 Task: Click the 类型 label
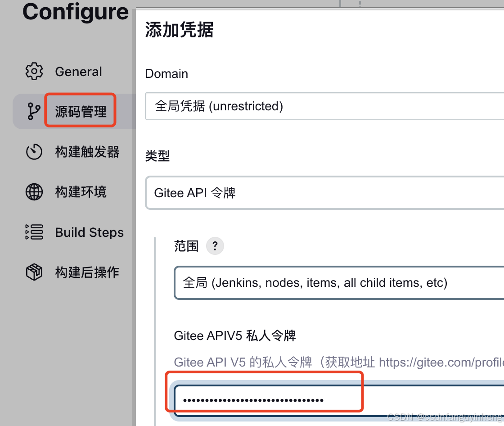coord(157,156)
